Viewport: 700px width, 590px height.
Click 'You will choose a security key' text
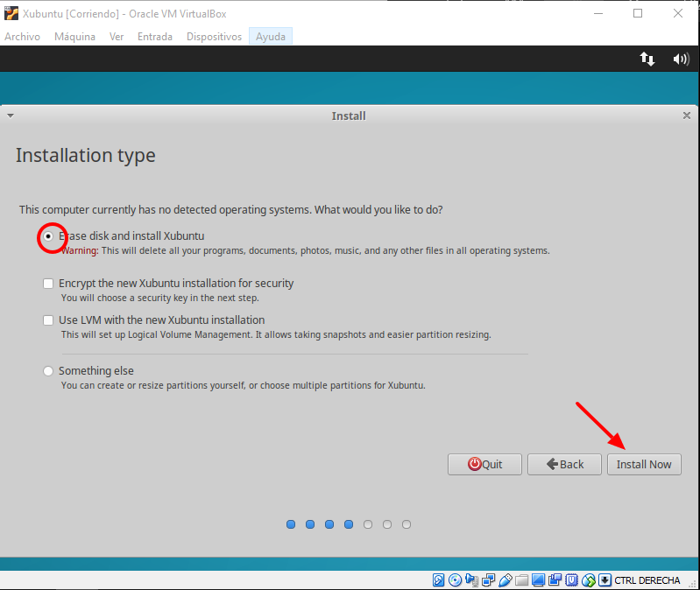[159, 298]
